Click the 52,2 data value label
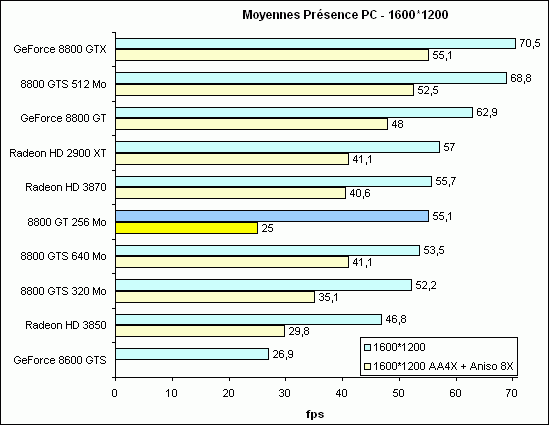Viewport: 549px width, 425px height. 426,285
